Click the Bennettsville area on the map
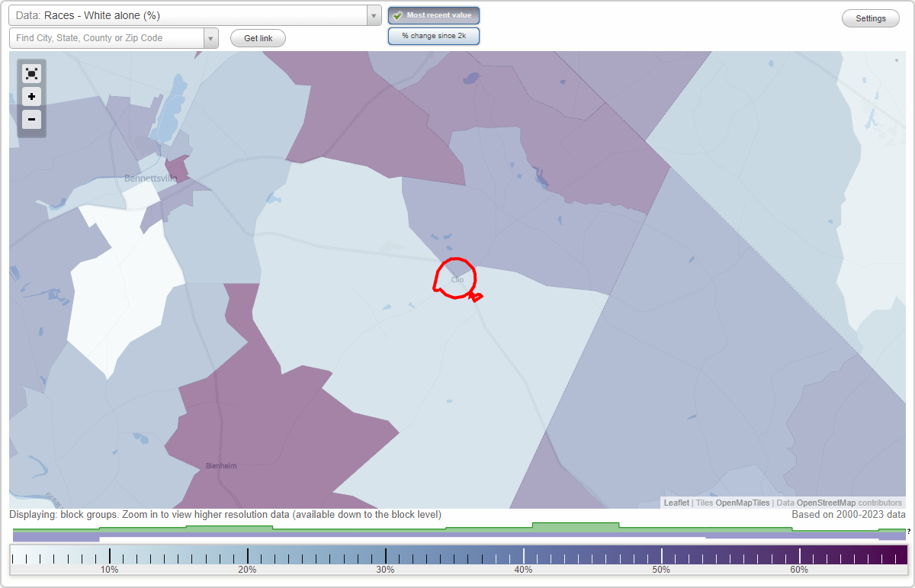 coord(149,178)
